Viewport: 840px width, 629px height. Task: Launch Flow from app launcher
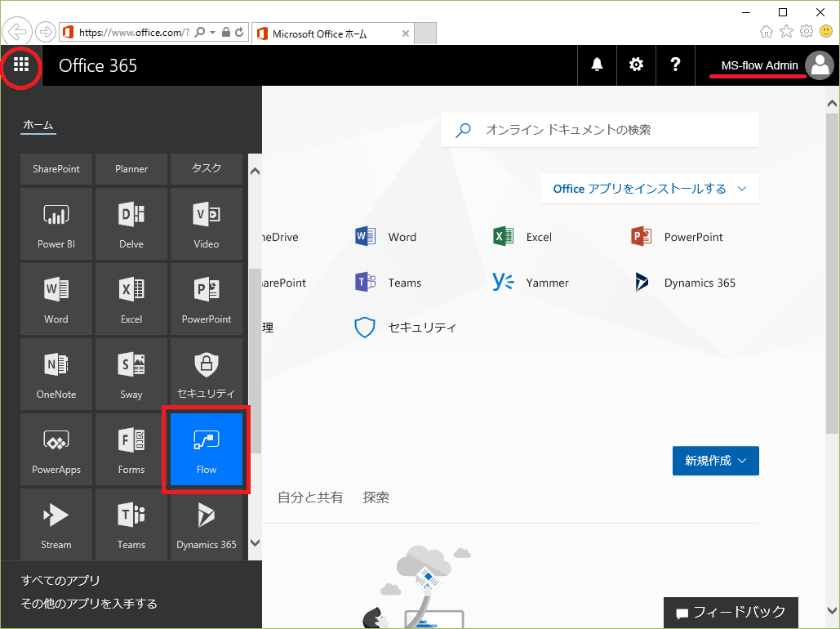pos(207,448)
